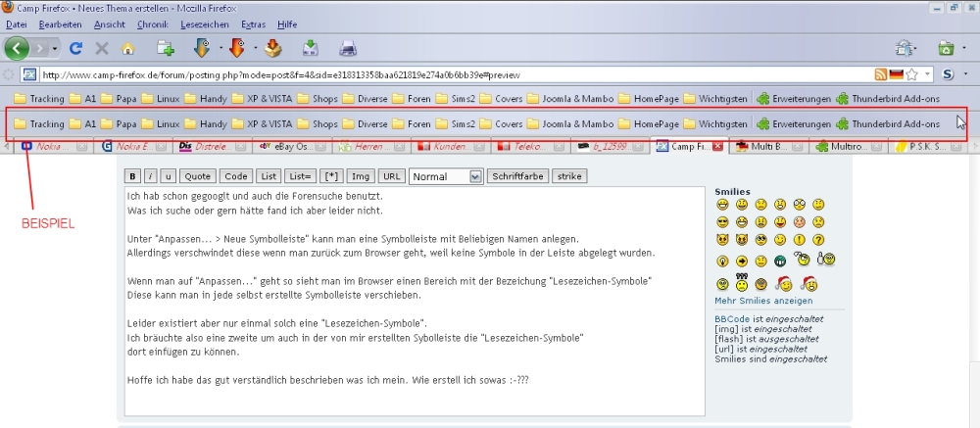
Task: Open Linux folder in upper bookmarks toolbar
Action: point(160,99)
